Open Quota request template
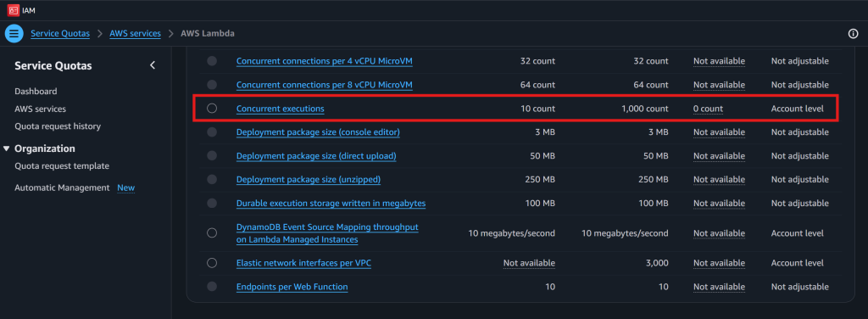This screenshot has width=868, height=319. click(62, 166)
